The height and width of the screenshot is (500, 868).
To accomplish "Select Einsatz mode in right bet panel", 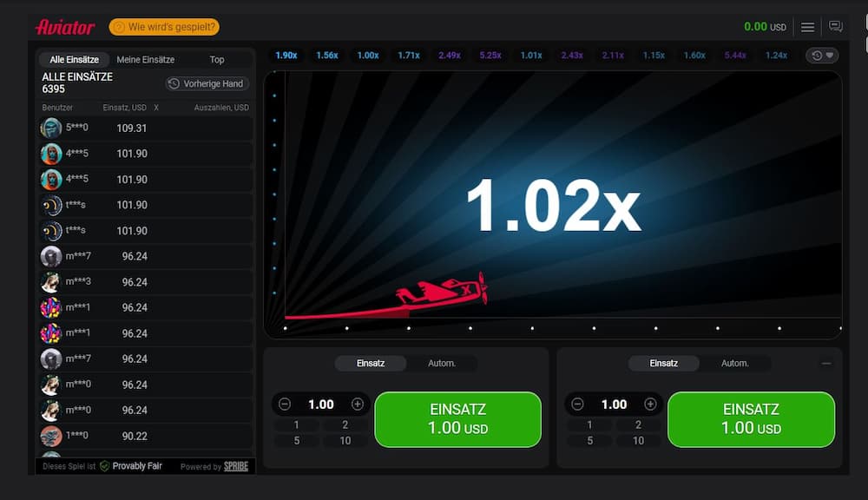I will [663, 364].
